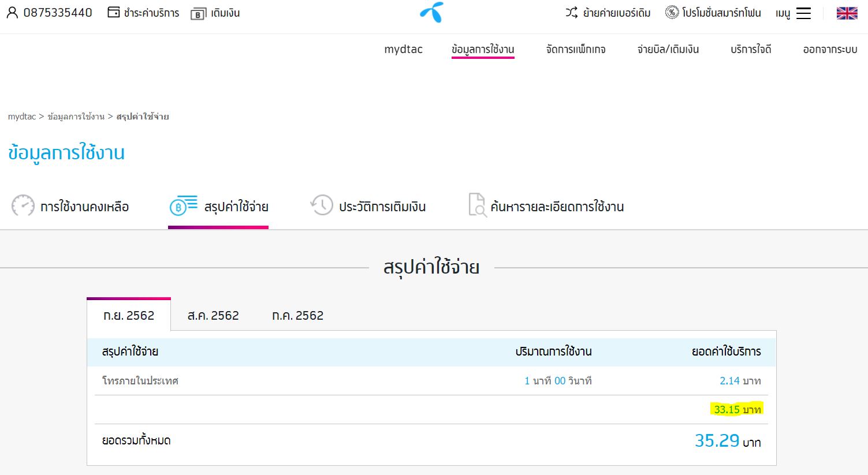
Task: Click the clock icon for ประวัติการเติมเงิน
Action: point(322,205)
